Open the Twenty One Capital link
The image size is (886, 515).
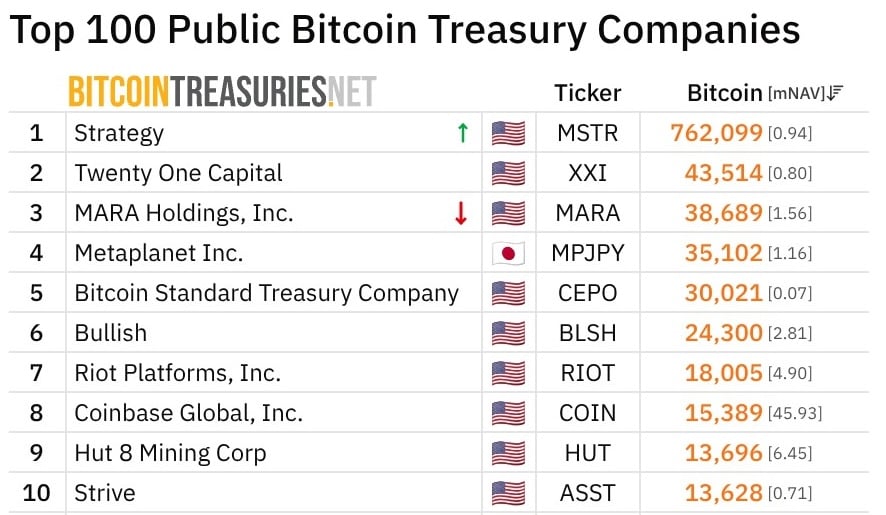[178, 173]
